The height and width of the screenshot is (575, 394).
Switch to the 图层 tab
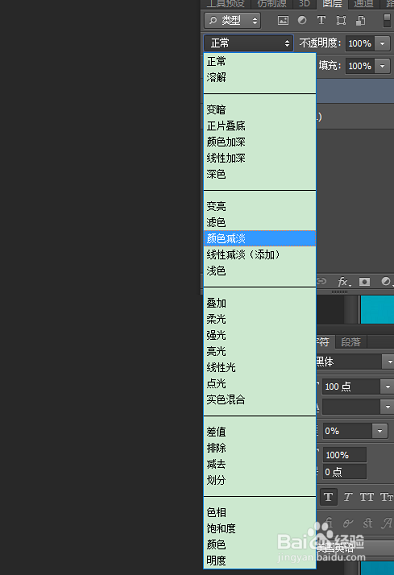click(x=332, y=4)
